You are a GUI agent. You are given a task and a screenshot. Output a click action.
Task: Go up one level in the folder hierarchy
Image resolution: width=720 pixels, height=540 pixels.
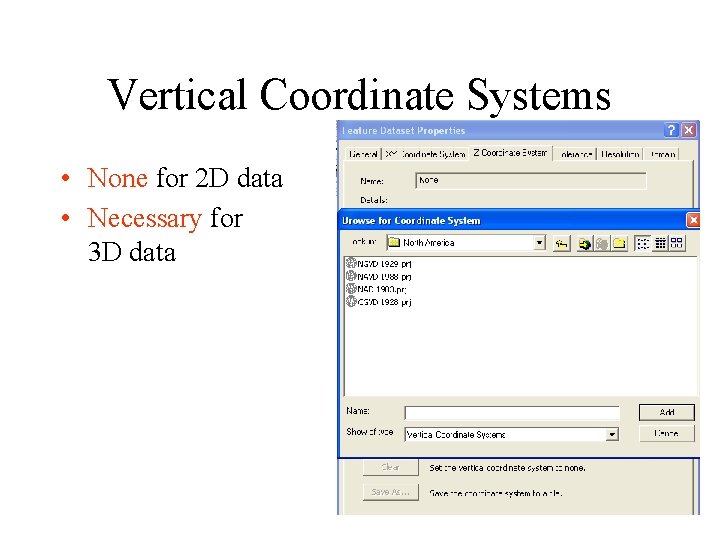561,243
